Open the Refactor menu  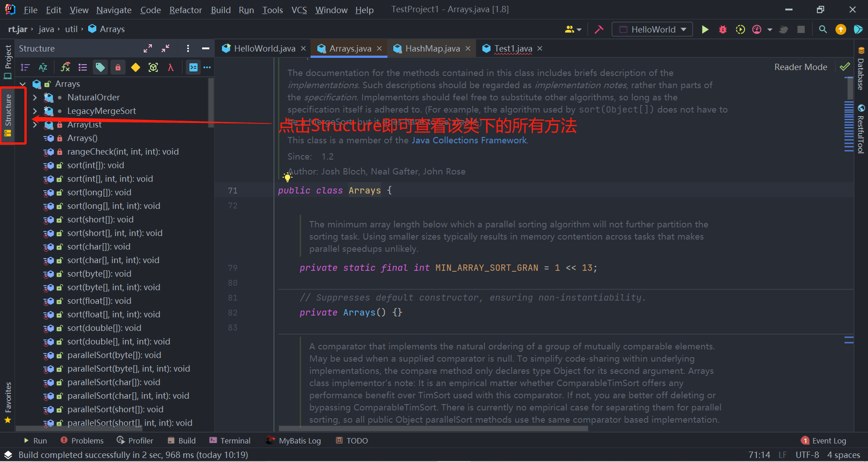[185, 10]
